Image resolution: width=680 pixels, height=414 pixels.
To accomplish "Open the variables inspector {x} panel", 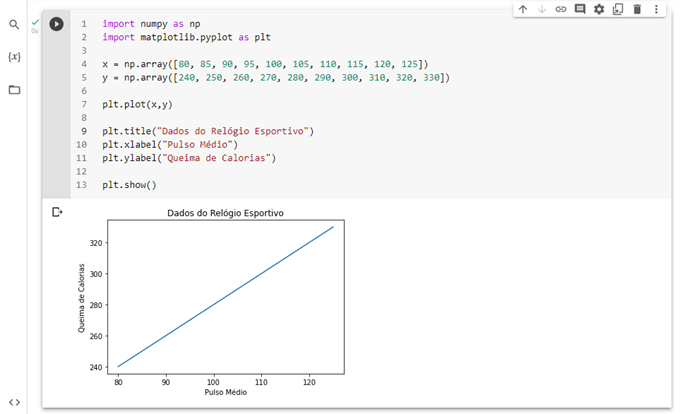I will [x=14, y=57].
